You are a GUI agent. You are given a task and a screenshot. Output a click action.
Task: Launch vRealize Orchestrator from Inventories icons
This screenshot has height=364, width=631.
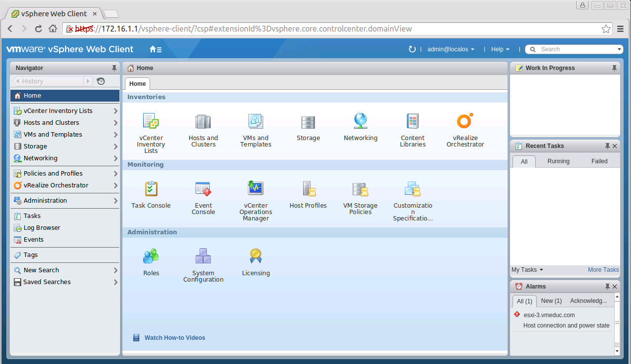(x=465, y=121)
